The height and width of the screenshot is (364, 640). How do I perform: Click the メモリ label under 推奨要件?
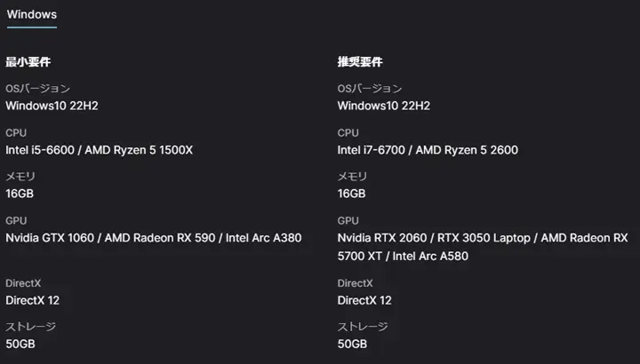[x=353, y=177]
